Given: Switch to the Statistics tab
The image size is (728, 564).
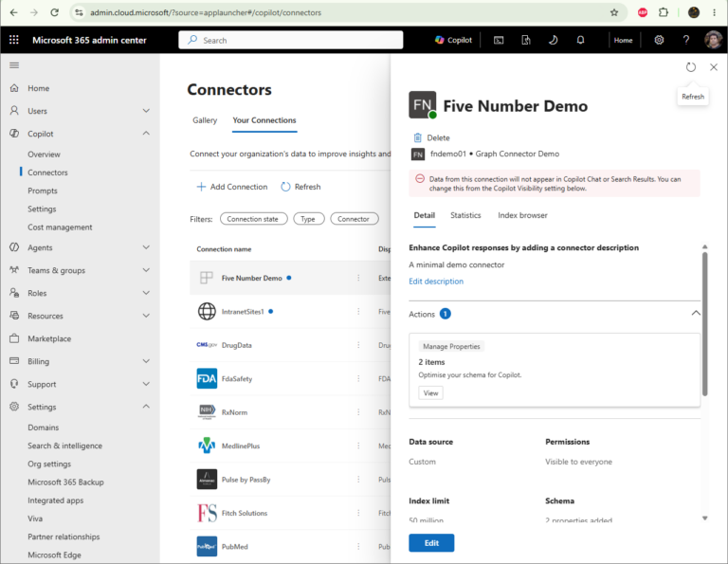Looking at the screenshot, I should 465,215.
